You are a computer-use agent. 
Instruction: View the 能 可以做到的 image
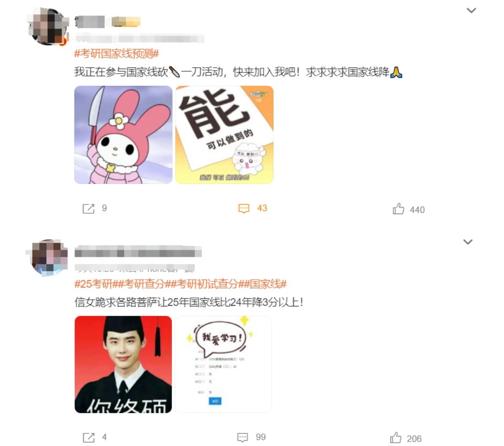pos(224,135)
